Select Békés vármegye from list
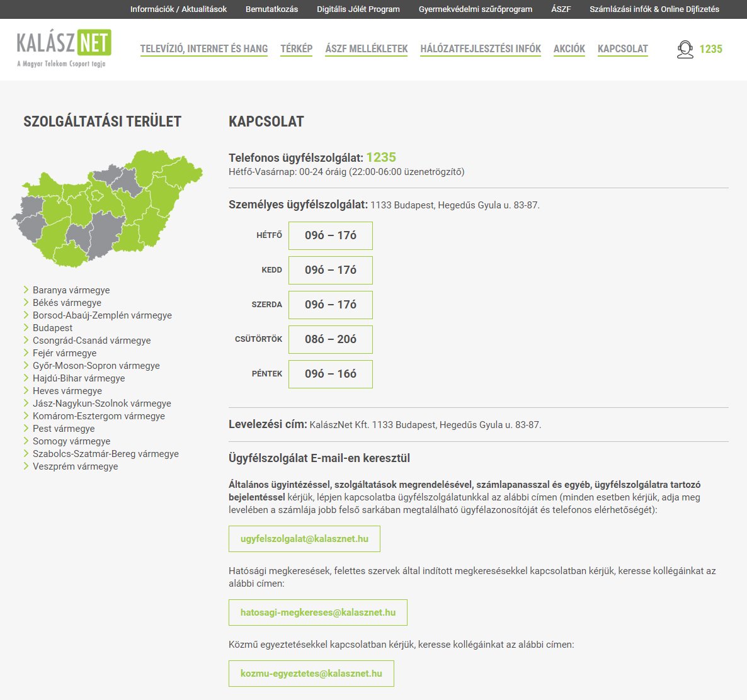Screen dimensions: 747x700 click(67, 303)
